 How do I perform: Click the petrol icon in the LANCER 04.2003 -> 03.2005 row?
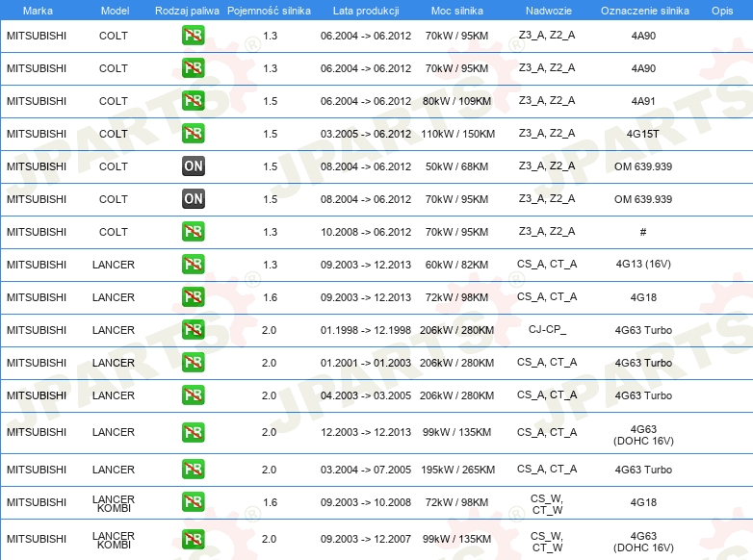point(193,395)
